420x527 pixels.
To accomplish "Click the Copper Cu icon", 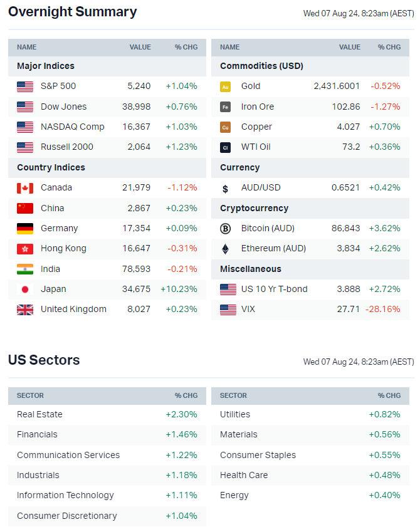I will (226, 127).
